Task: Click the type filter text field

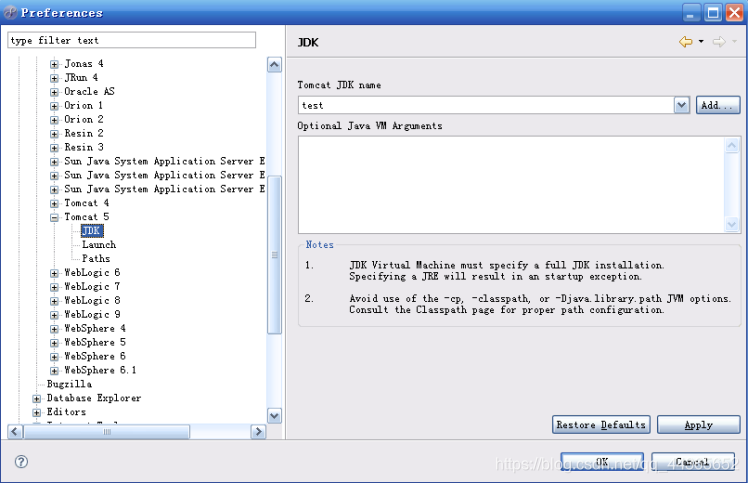Action: [131, 40]
